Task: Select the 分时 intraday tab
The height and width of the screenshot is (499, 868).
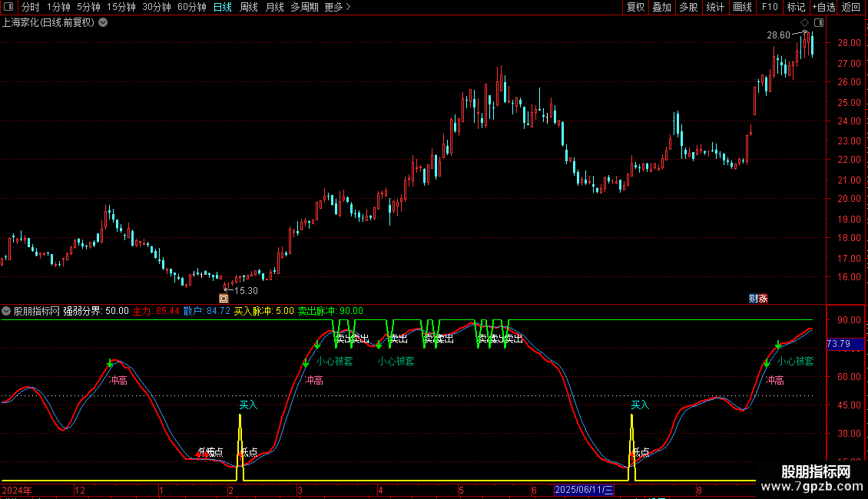Action: [x=31, y=7]
